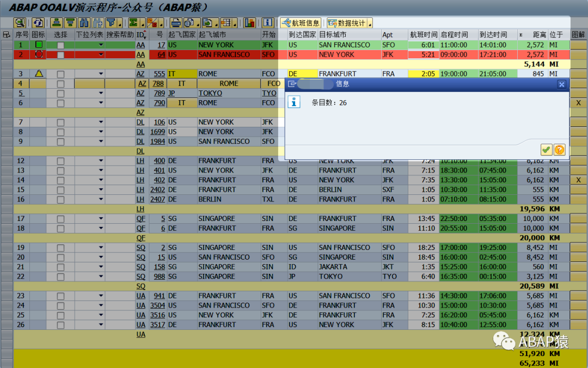
Task: Display the graphic chart icon
Action: (x=249, y=23)
